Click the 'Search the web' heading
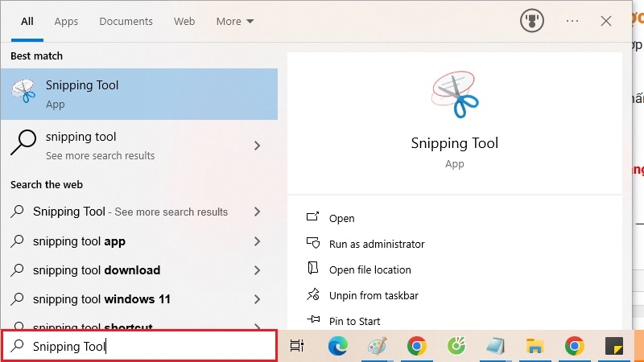The width and height of the screenshot is (644, 362). click(x=47, y=185)
